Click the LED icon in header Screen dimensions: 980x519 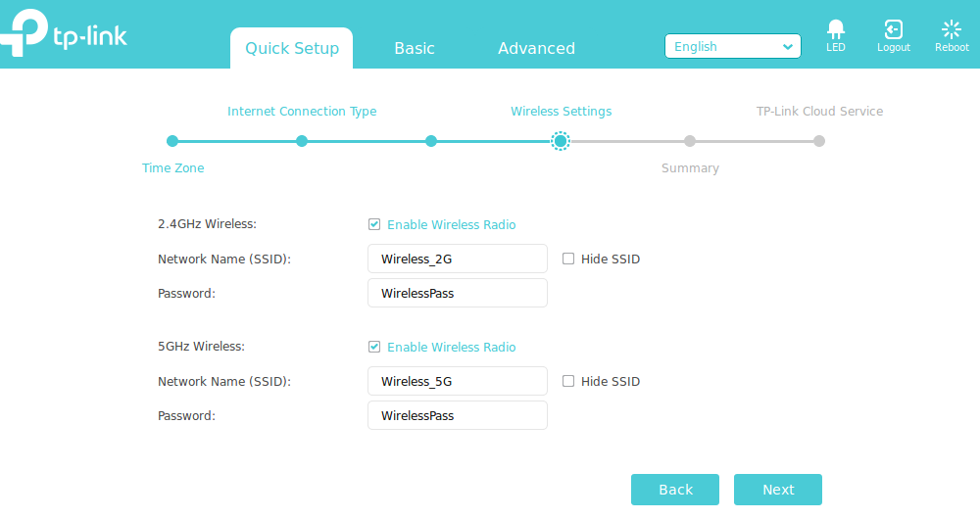(x=835, y=29)
